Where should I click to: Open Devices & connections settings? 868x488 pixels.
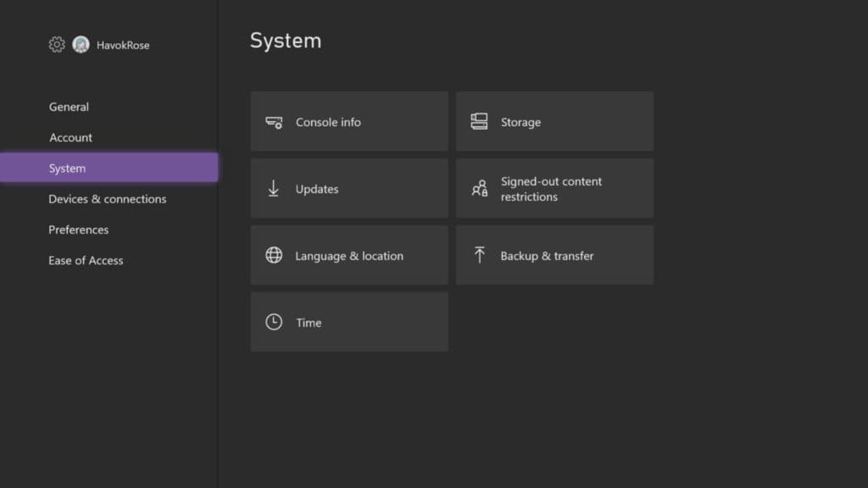click(107, 199)
